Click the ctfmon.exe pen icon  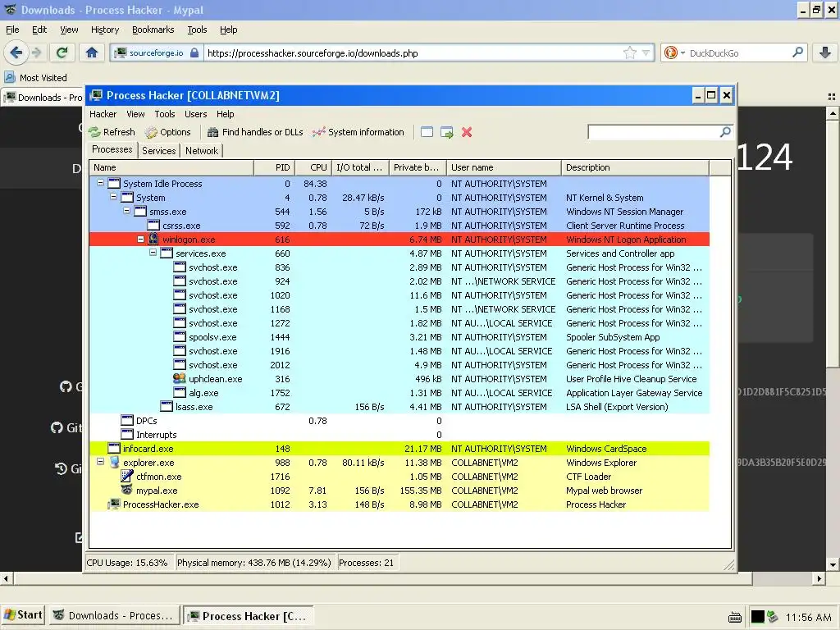coord(127,476)
